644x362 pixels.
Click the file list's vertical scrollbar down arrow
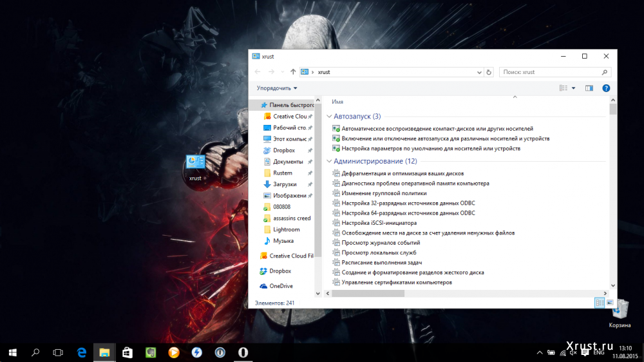click(x=613, y=285)
